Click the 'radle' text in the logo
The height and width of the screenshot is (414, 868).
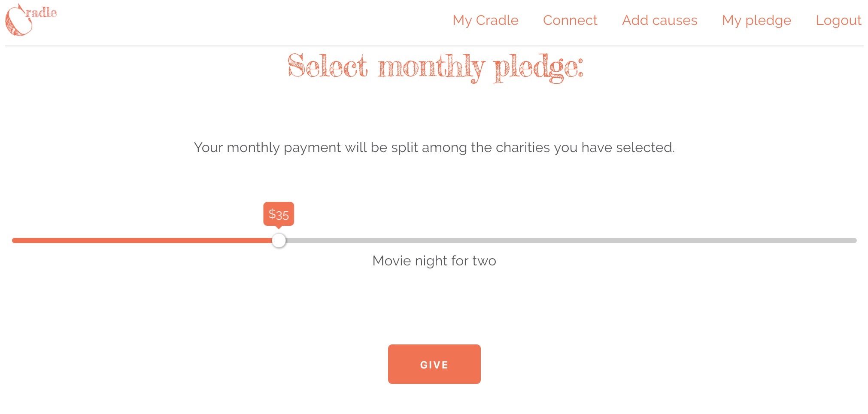(x=41, y=12)
